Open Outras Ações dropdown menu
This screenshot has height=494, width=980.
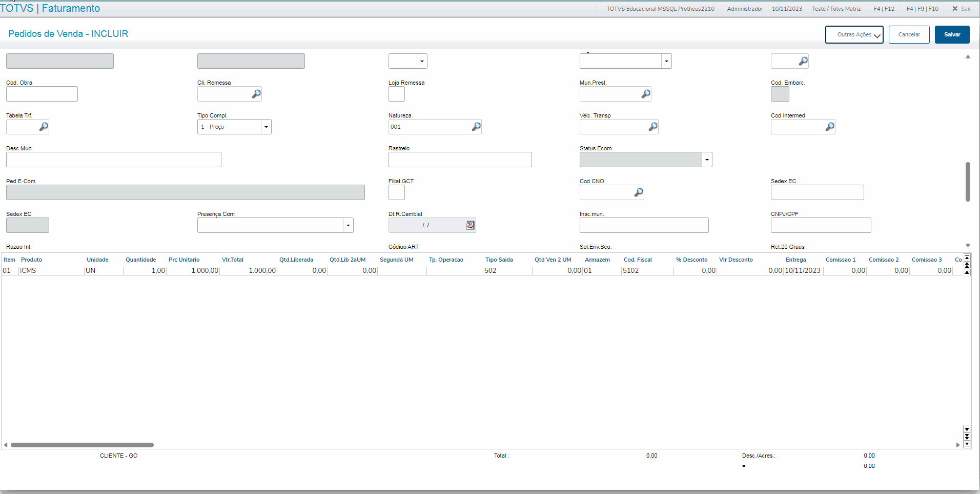854,34
